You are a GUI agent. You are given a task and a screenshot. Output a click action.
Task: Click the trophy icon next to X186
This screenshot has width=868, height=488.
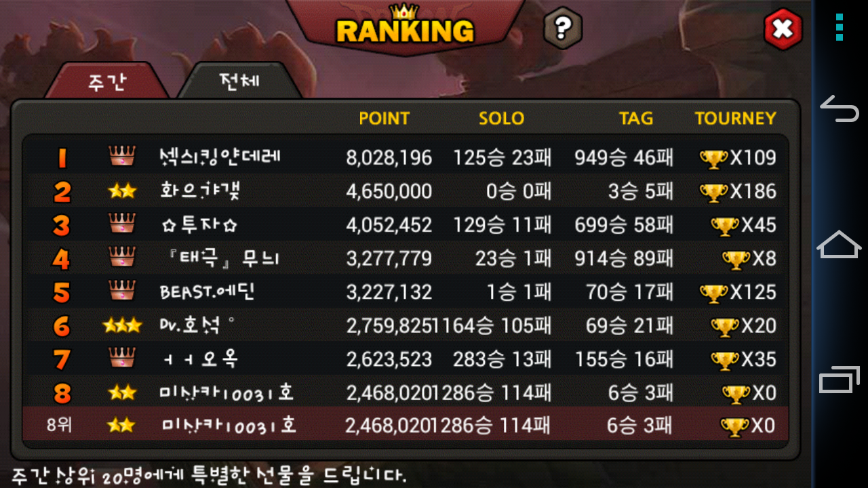point(713,192)
